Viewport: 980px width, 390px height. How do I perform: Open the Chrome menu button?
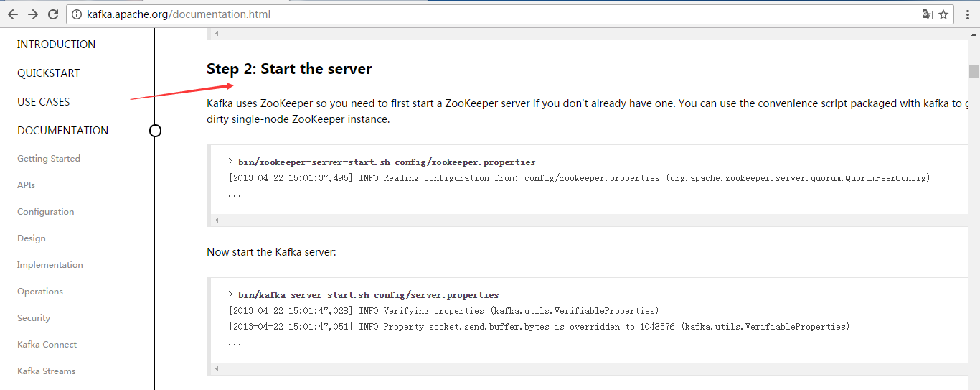(967, 14)
